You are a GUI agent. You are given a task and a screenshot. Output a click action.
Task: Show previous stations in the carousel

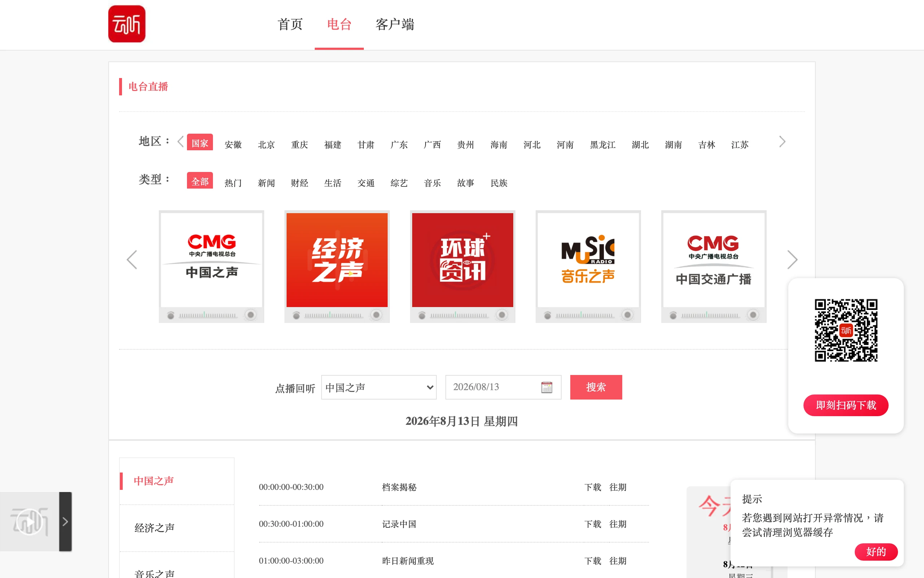132,260
